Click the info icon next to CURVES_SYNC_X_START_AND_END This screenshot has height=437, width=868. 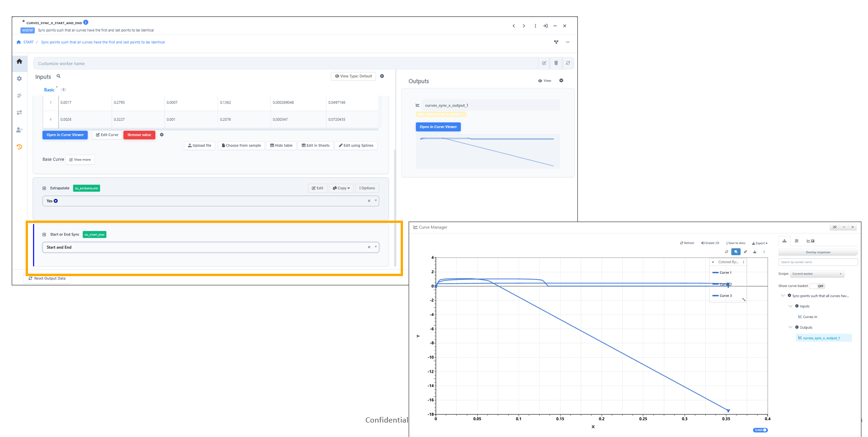tap(86, 22)
